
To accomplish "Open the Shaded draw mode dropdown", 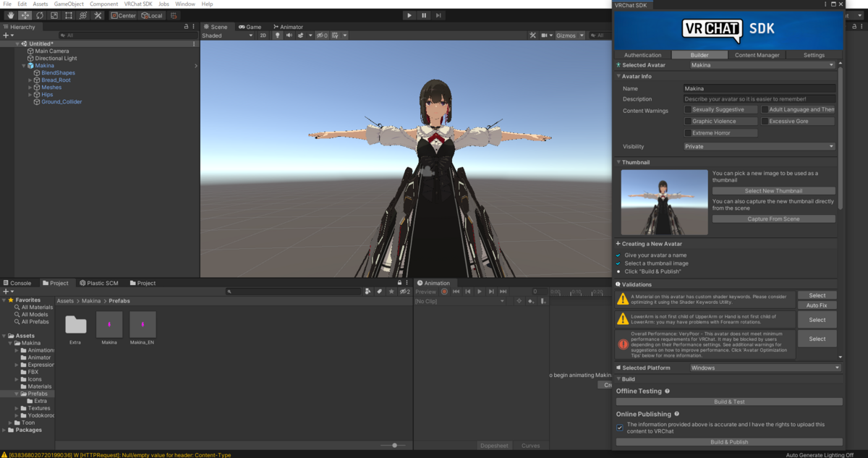I will click(227, 35).
